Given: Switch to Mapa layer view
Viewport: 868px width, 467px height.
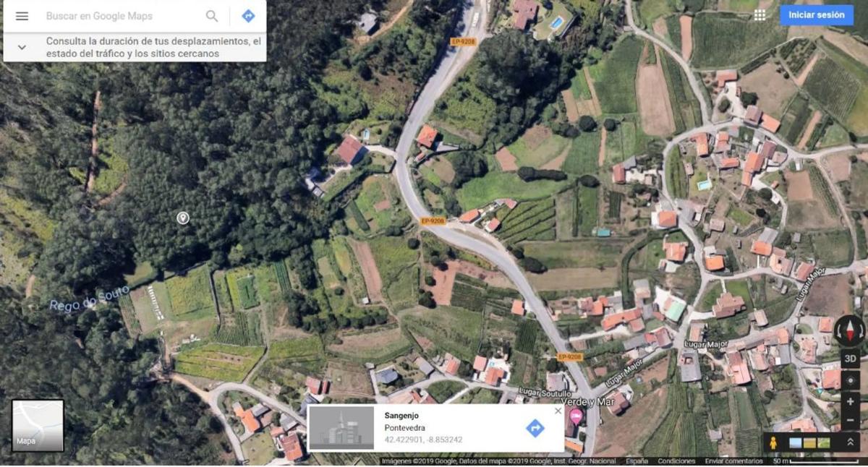Looking at the screenshot, I should (x=38, y=426).
